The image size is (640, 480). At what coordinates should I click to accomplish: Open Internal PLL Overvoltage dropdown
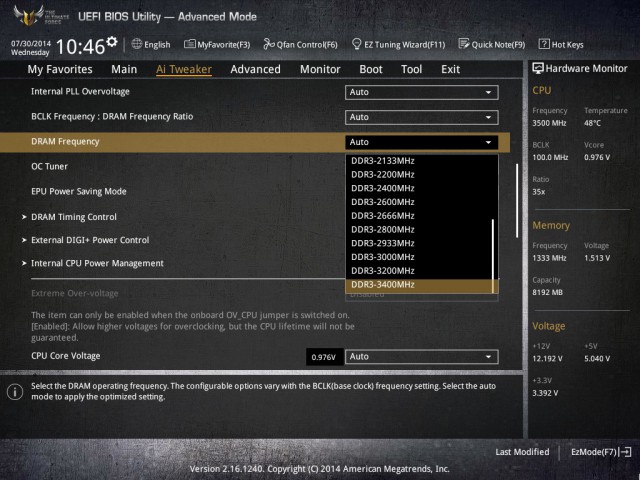[422, 92]
